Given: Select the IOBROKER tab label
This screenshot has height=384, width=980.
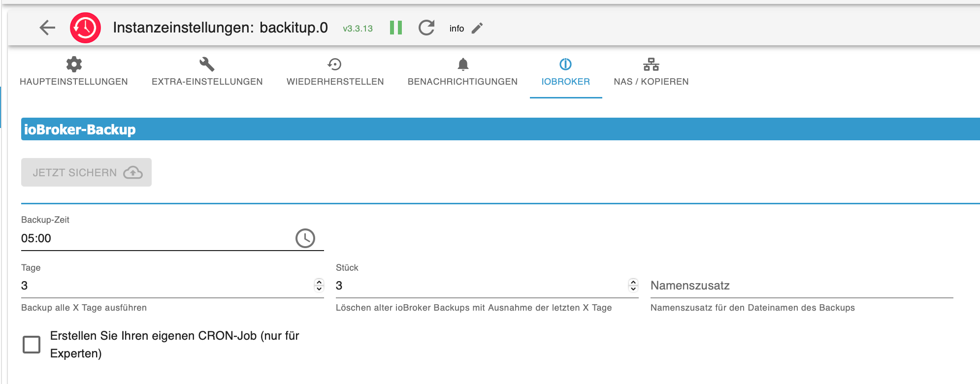Looking at the screenshot, I should [566, 82].
